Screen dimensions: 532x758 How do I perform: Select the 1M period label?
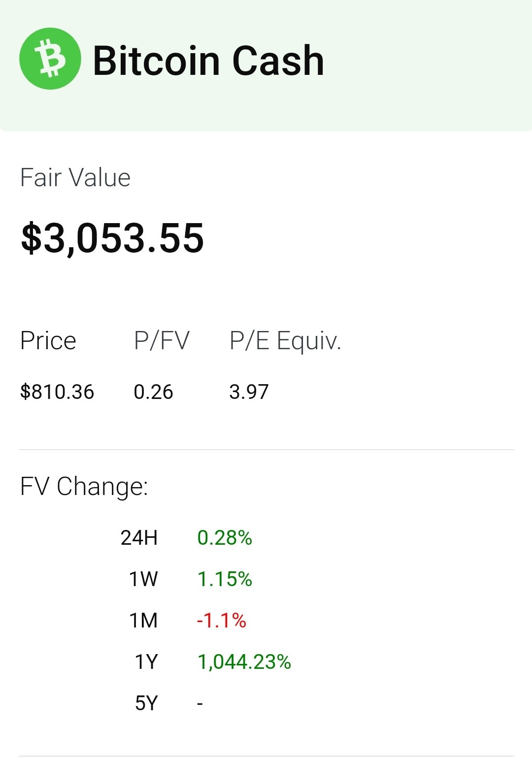[x=143, y=621]
